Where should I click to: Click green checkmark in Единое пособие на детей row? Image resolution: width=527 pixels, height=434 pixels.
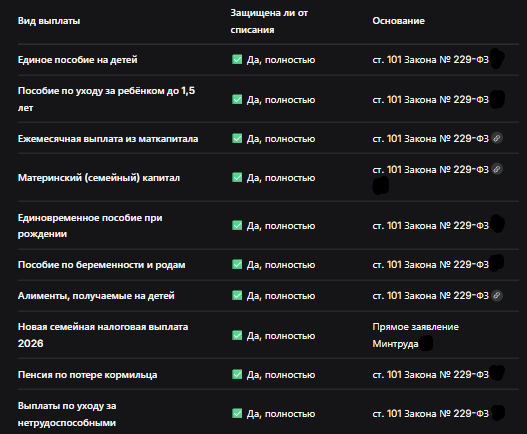pos(237,60)
